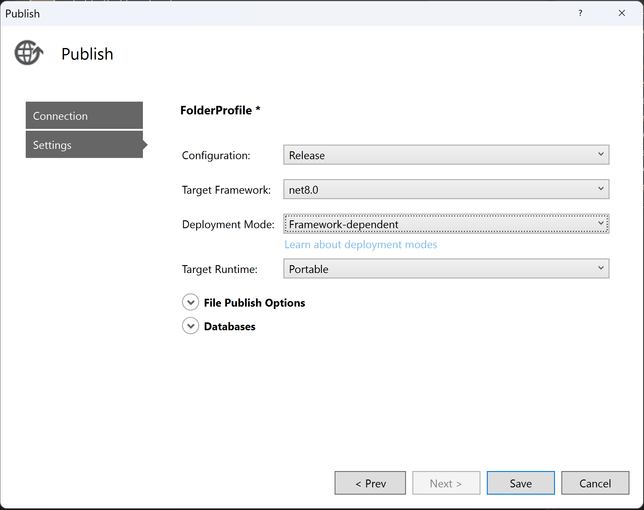Click the Next button
Image resolution: width=644 pixels, height=510 pixels.
(x=446, y=483)
